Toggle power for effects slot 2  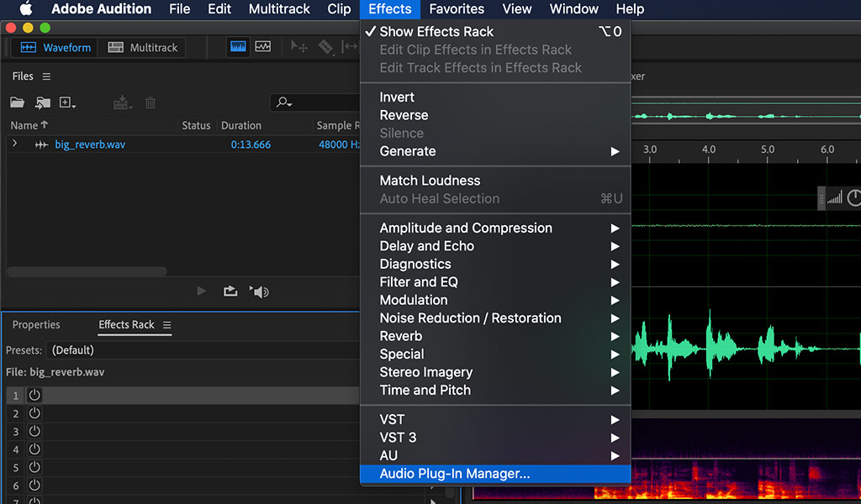coord(34,413)
